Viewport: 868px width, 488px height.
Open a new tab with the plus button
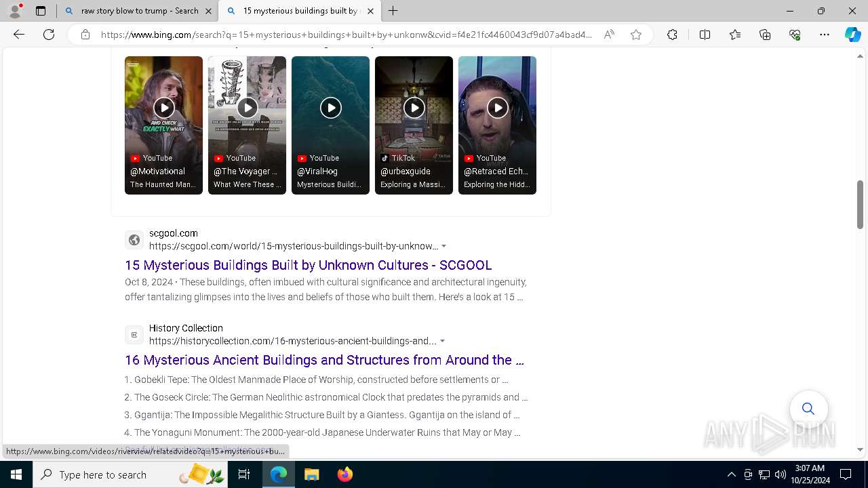tap(393, 11)
